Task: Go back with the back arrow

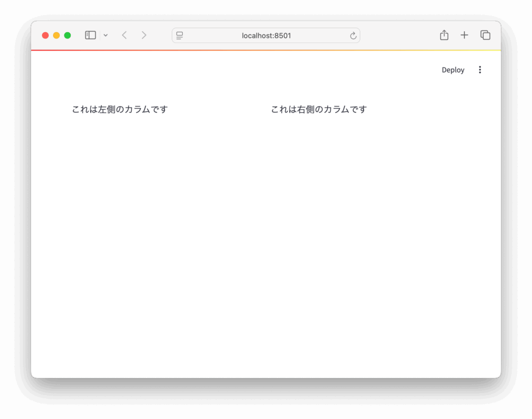Action: [124, 35]
